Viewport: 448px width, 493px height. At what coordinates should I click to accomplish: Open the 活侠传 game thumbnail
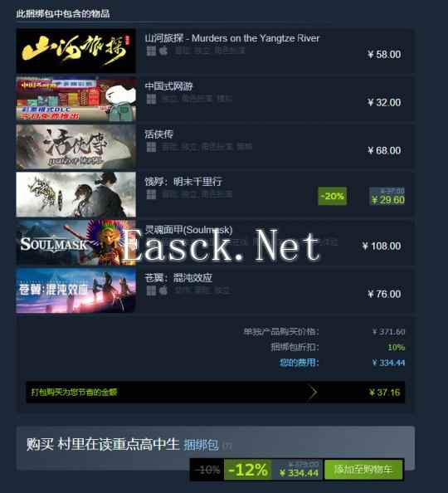[x=75, y=147]
